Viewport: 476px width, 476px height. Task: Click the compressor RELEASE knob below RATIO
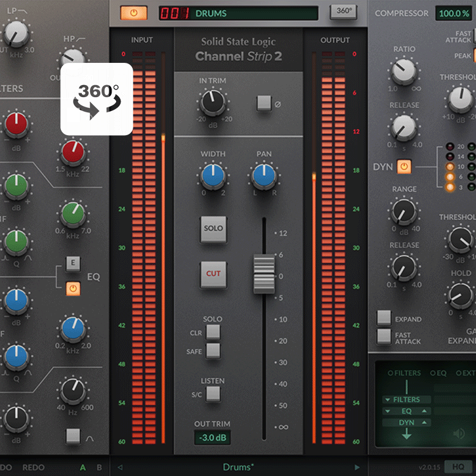click(404, 128)
